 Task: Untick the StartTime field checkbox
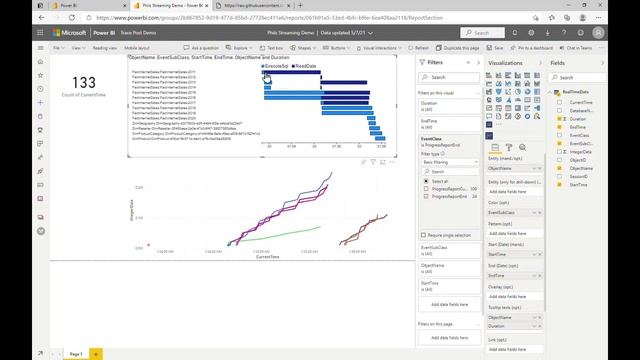click(x=560, y=184)
